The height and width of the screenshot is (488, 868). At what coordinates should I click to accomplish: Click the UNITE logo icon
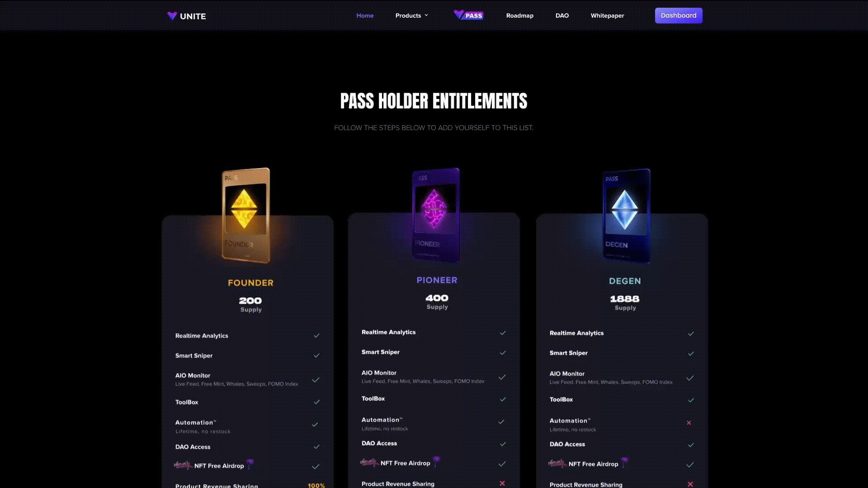pyautogui.click(x=172, y=16)
